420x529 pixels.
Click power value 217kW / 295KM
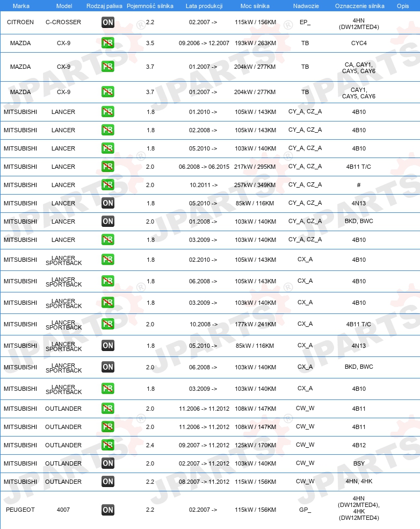click(x=255, y=167)
